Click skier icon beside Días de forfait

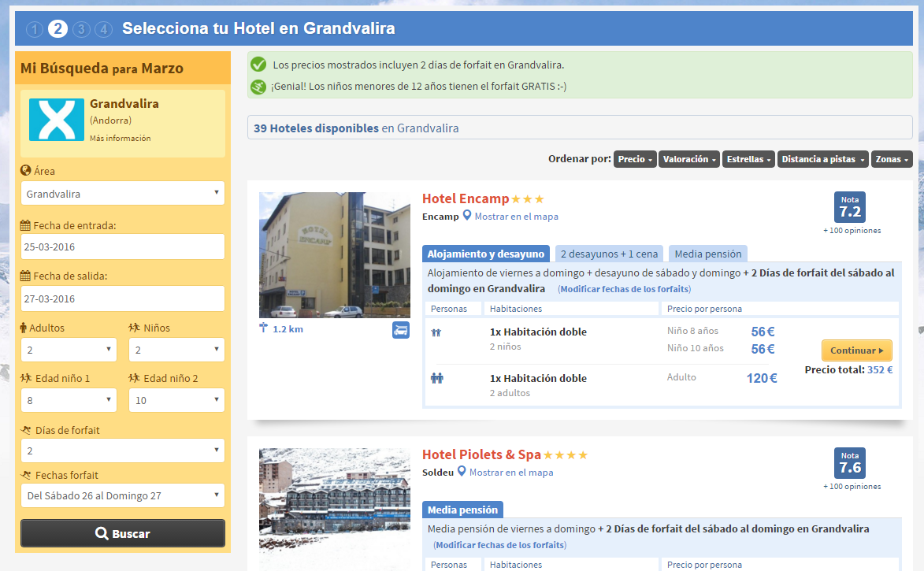click(x=26, y=430)
